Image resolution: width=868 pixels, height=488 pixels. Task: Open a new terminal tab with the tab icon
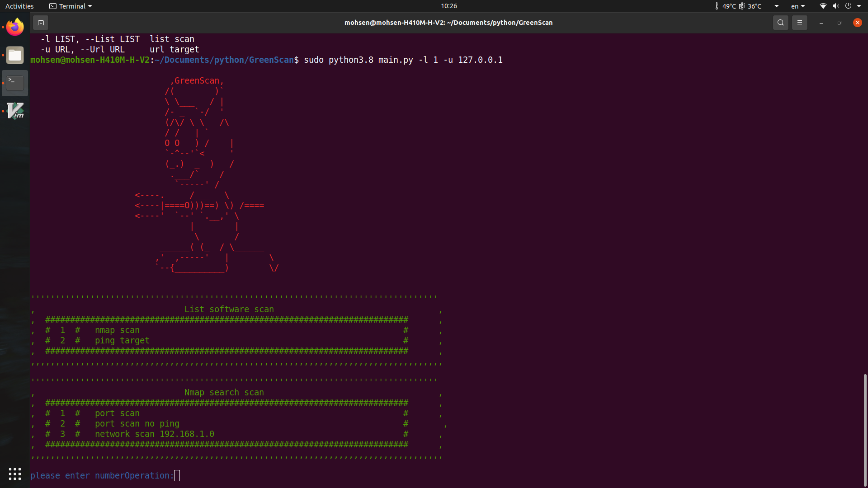point(41,23)
